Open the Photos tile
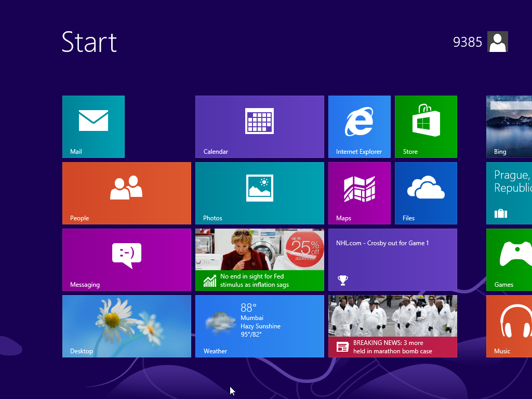The width and height of the screenshot is (532, 399). 260,193
